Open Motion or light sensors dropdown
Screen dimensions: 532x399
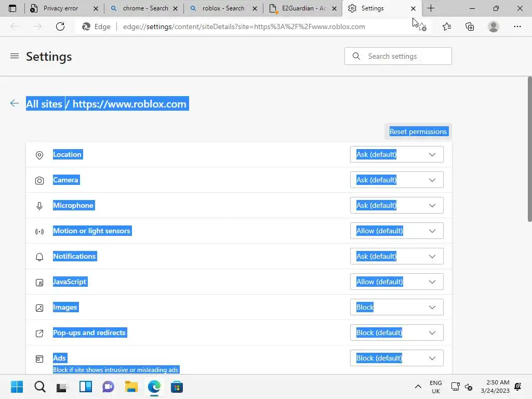coord(396,231)
